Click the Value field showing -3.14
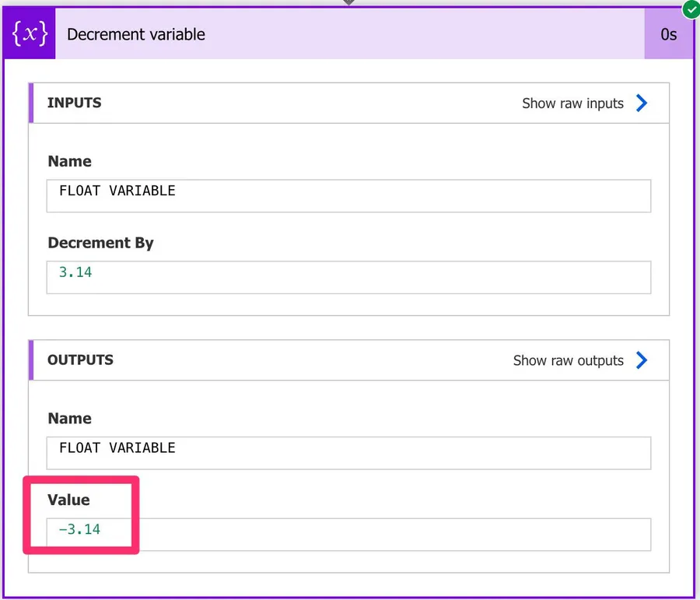The image size is (700, 600). [348, 534]
